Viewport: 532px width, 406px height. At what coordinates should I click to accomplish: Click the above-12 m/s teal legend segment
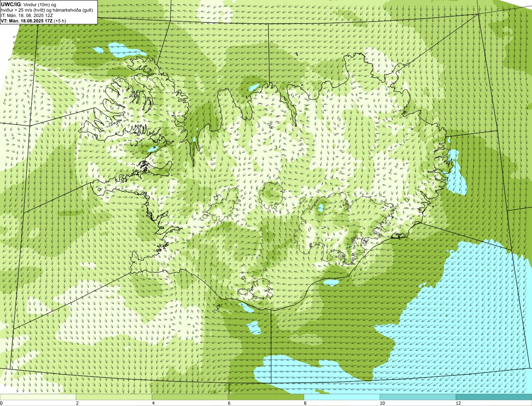point(494,397)
